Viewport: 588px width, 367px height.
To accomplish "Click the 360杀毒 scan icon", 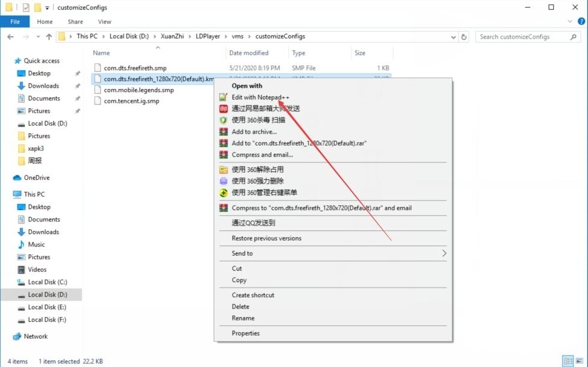I will tap(223, 120).
